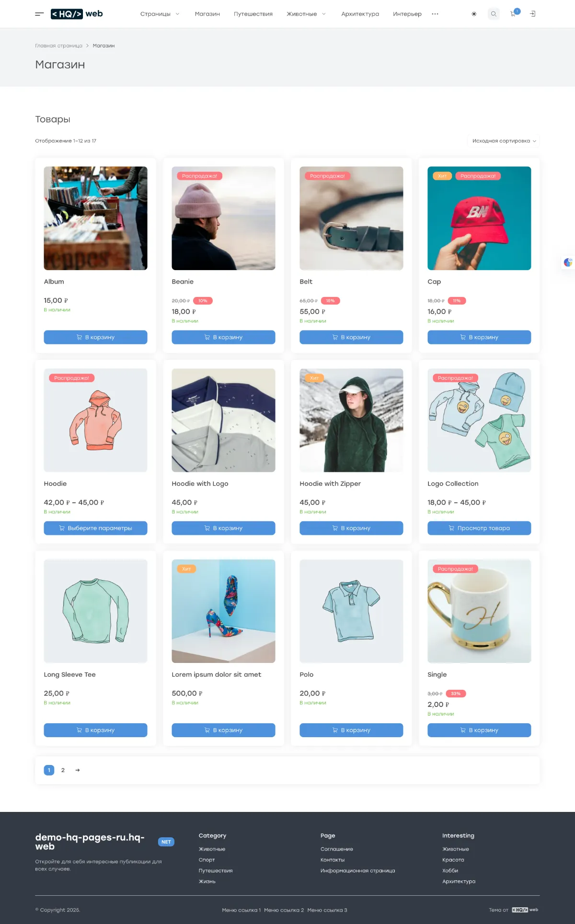Viewport: 575px width, 924px height.
Task: Open Контакты footer link
Action: [x=333, y=860]
